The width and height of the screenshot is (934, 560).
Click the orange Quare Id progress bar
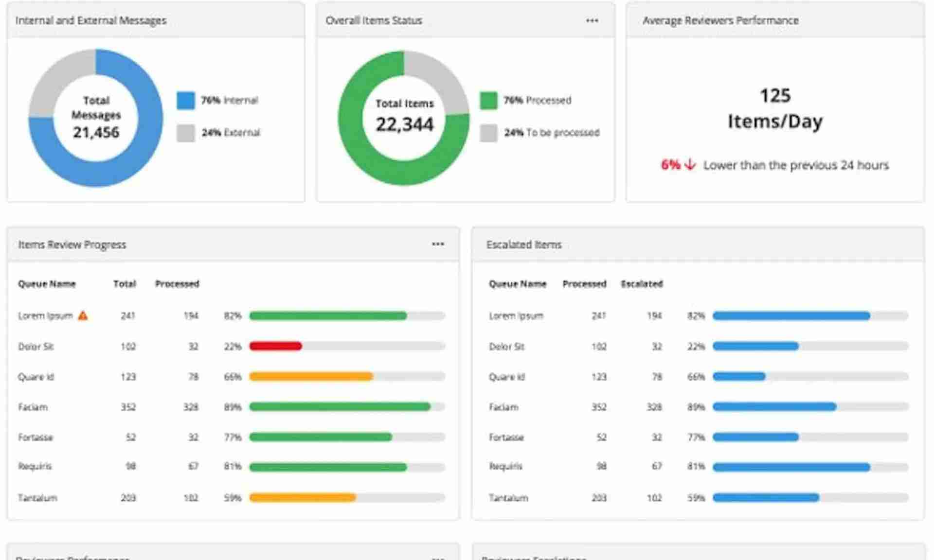[x=310, y=376]
